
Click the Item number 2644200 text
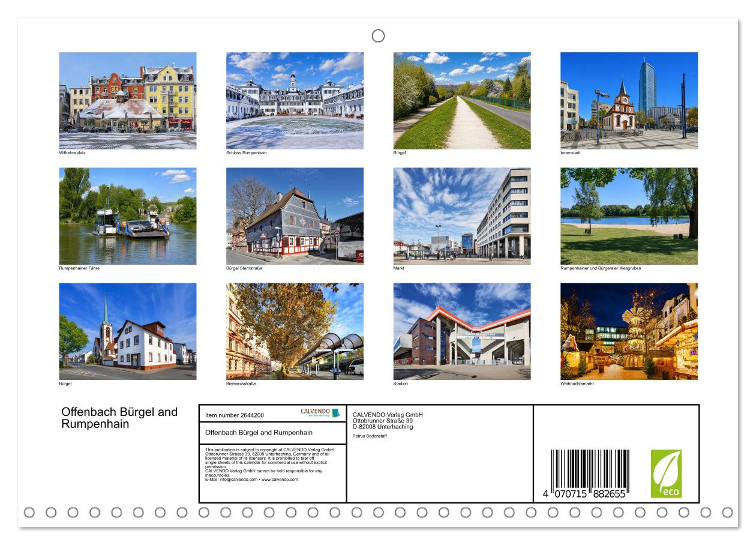(x=235, y=415)
